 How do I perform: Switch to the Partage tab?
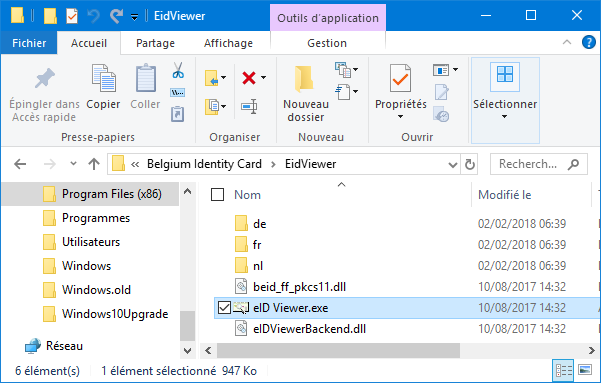155,43
